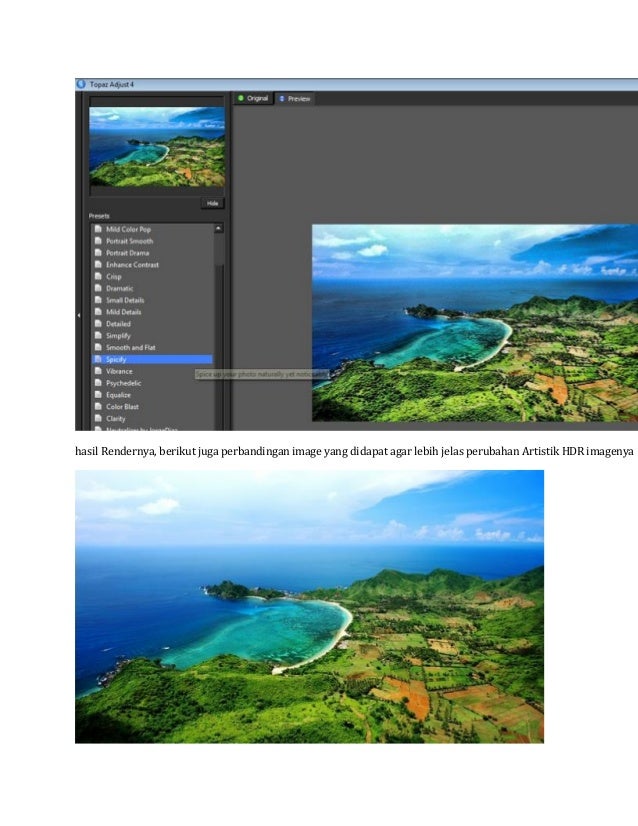Click the page icon beside Enhance Contrast
The image size is (638, 826).
(x=98, y=264)
